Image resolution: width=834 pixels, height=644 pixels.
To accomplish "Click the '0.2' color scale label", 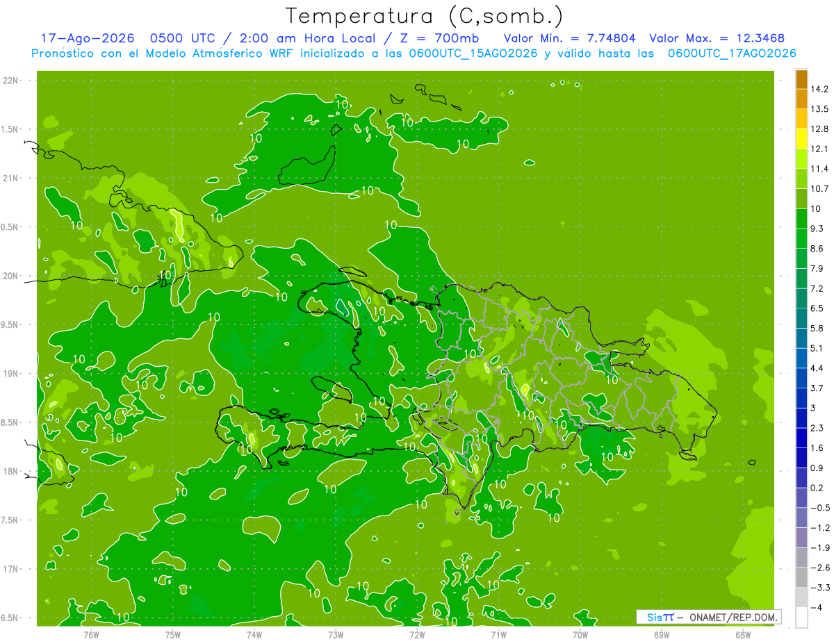I will pos(817,488).
